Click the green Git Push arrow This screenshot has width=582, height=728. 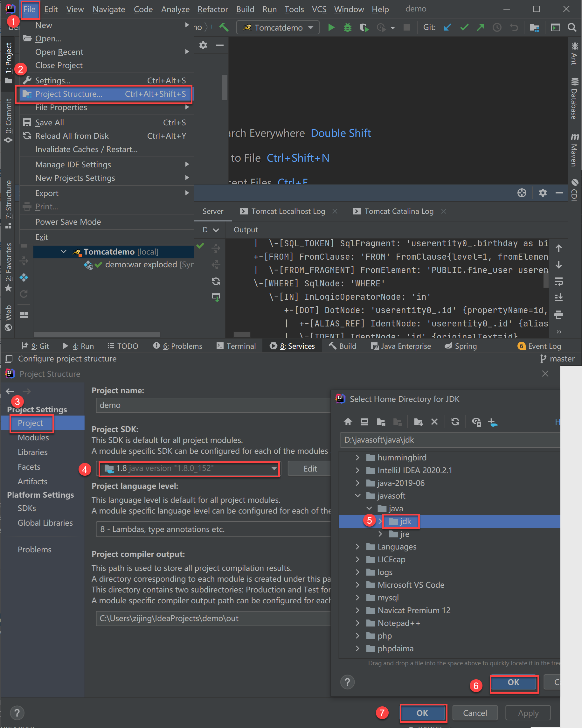click(480, 27)
